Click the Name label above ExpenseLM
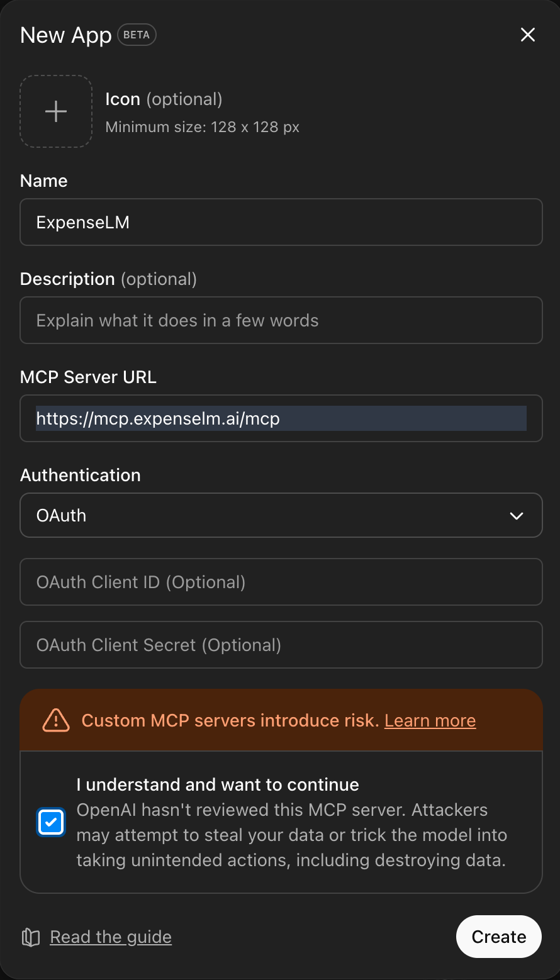Viewport: 560px width, 980px height. (43, 181)
